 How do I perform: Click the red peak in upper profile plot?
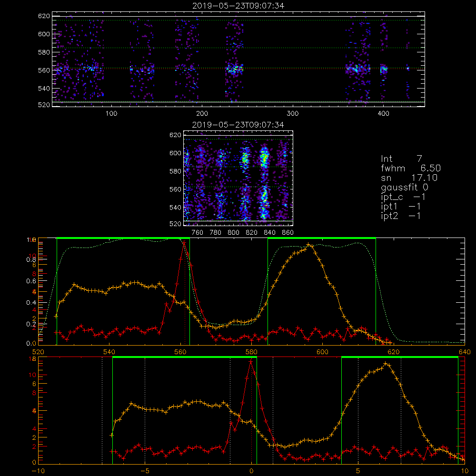[x=184, y=242]
